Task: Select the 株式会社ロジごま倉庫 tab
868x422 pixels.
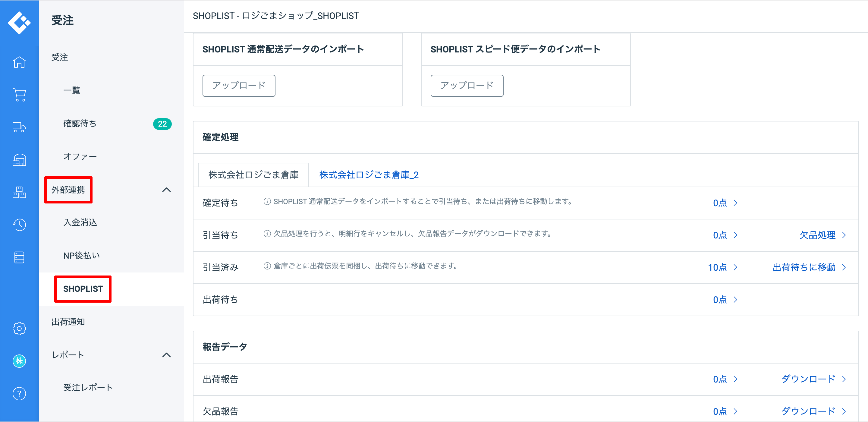Action: click(253, 175)
